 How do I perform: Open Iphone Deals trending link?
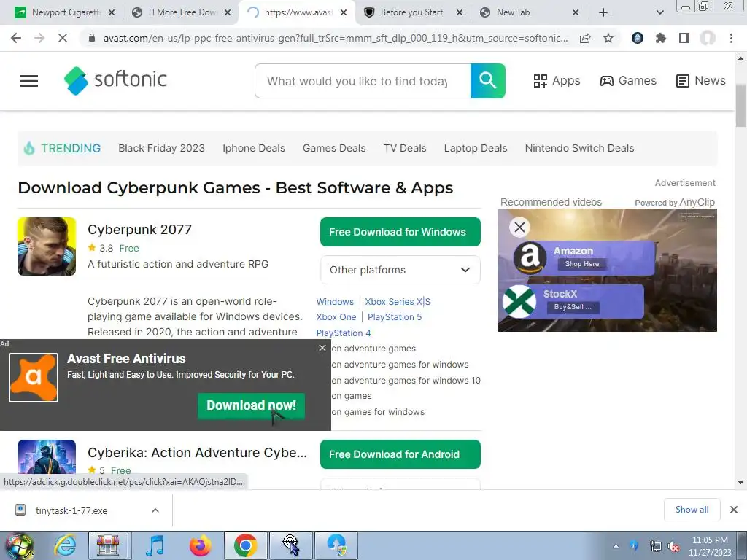pyautogui.click(x=253, y=148)
